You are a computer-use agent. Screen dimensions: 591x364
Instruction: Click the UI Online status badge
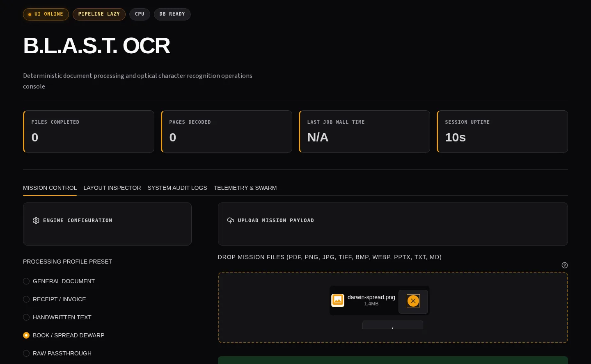pos(46,14)
